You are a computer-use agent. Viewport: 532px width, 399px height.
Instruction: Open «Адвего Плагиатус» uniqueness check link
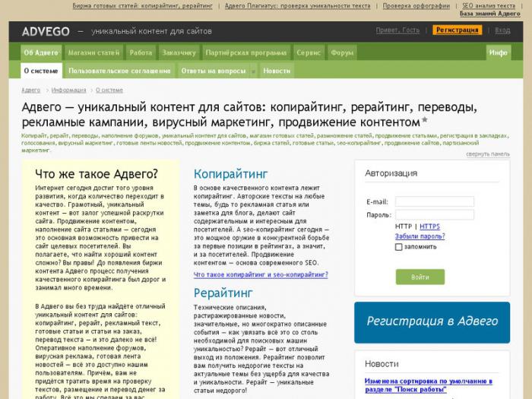coord(298,6)
